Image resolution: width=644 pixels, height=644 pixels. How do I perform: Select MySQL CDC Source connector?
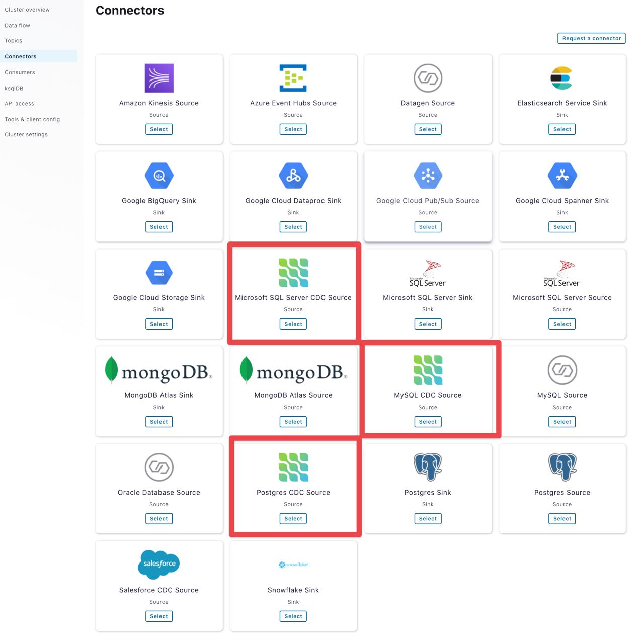[428, 422]
